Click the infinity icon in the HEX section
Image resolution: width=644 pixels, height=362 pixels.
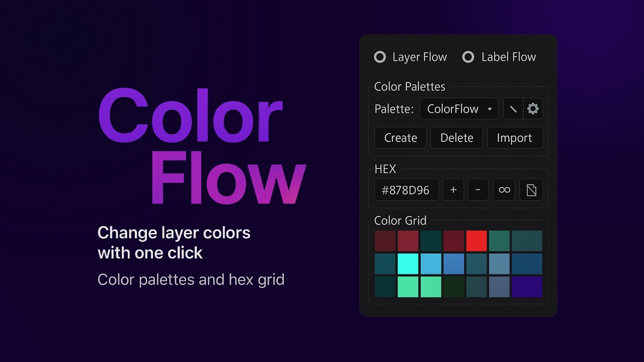(x=504, y=190)
